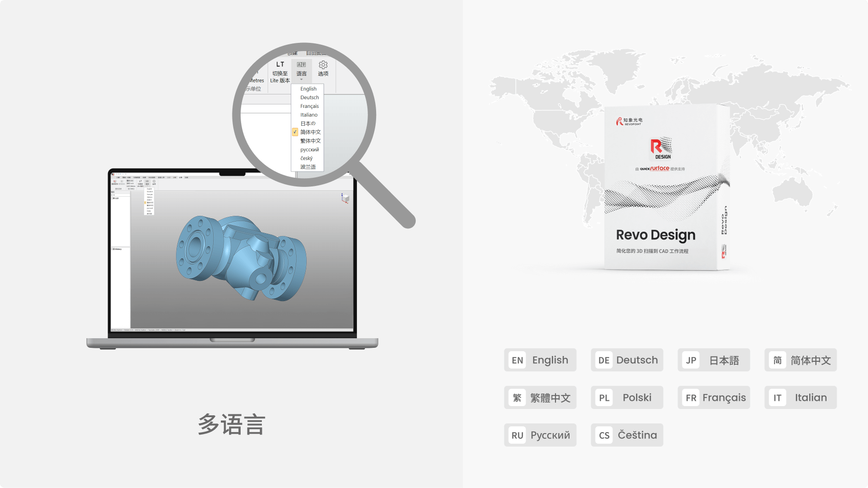Select Italiano in the language dropdown list
This screenshot has height=488, width=868.
[x=309, y=115]
